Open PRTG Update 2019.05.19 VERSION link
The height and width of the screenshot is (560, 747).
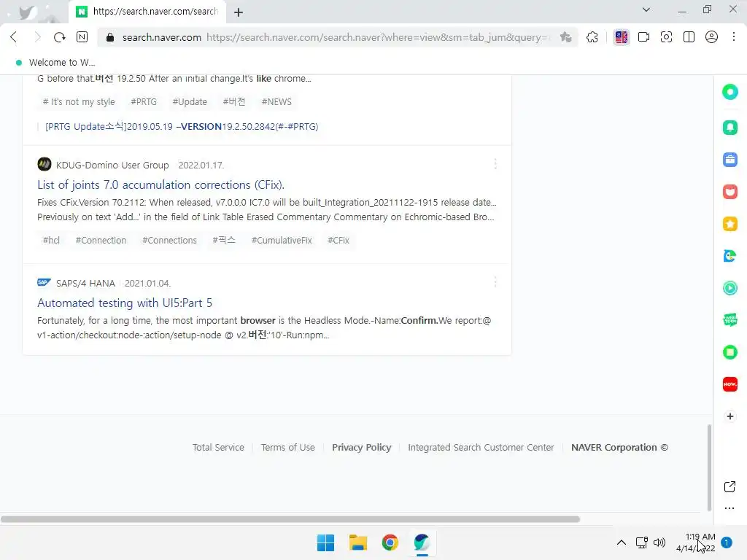tap(182, 127)
